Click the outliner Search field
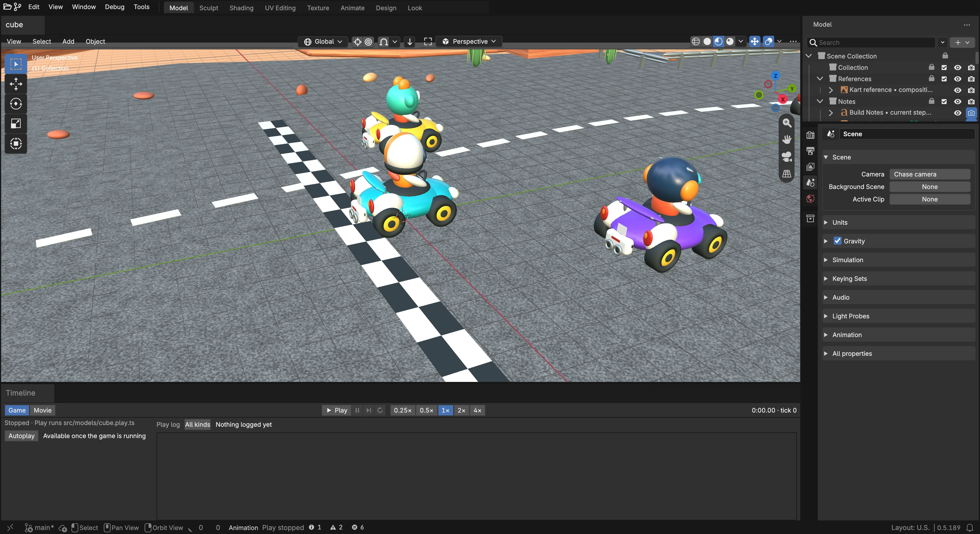 click(871, 43)
